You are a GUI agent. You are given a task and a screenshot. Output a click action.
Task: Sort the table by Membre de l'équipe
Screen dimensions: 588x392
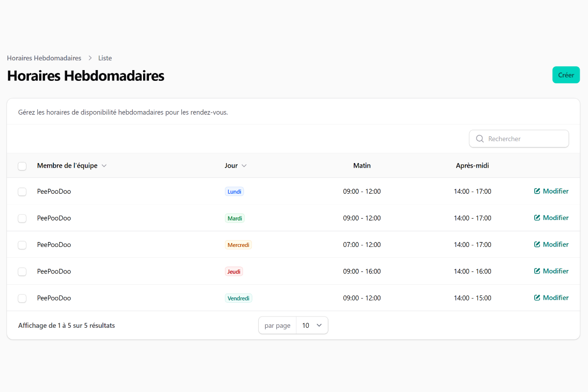[72, 166]
